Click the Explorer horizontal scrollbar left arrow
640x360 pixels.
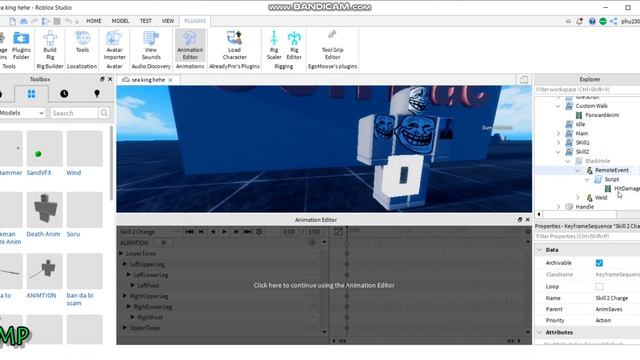539,214
